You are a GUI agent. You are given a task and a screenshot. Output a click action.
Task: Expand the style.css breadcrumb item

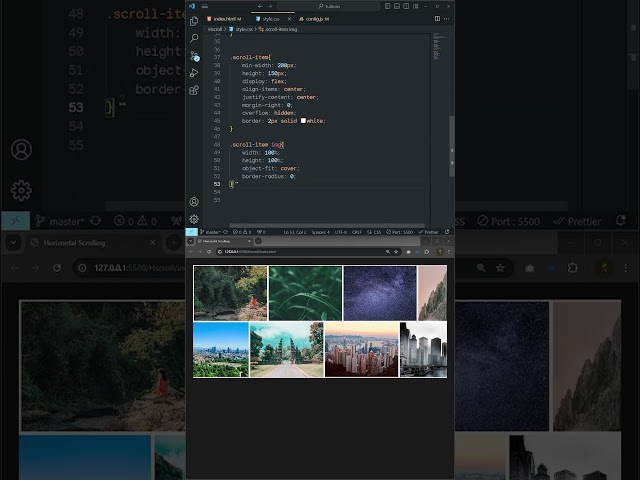coord(241,29)
